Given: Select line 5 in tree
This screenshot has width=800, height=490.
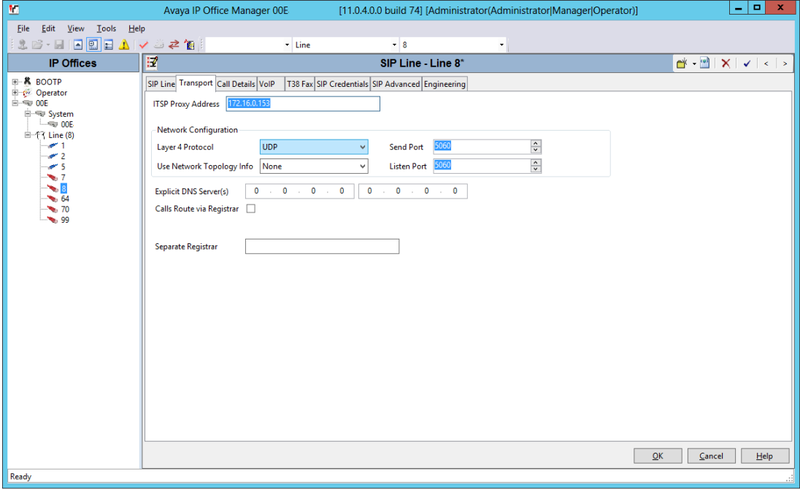Looking at the screenshot, I should pos(63,167).
